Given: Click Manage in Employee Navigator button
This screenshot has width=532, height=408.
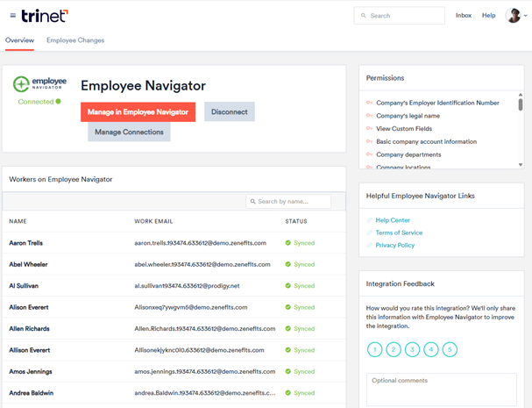Looking at the screenshot, I should [x=138, y=111].
